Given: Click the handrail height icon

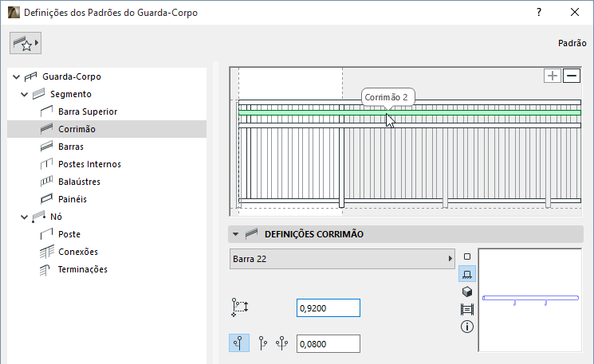Looking at the screenshot, I should (240, 307).
